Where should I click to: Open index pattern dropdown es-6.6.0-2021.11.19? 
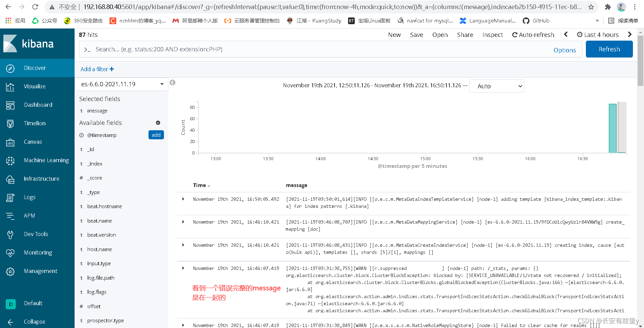pyautogui.click(x=121, y=84)
